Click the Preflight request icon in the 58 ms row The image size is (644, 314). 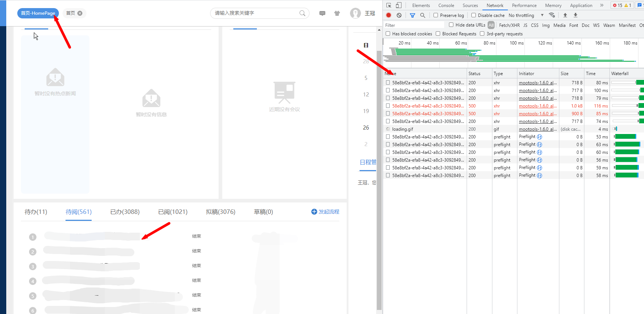coord(539,176)
